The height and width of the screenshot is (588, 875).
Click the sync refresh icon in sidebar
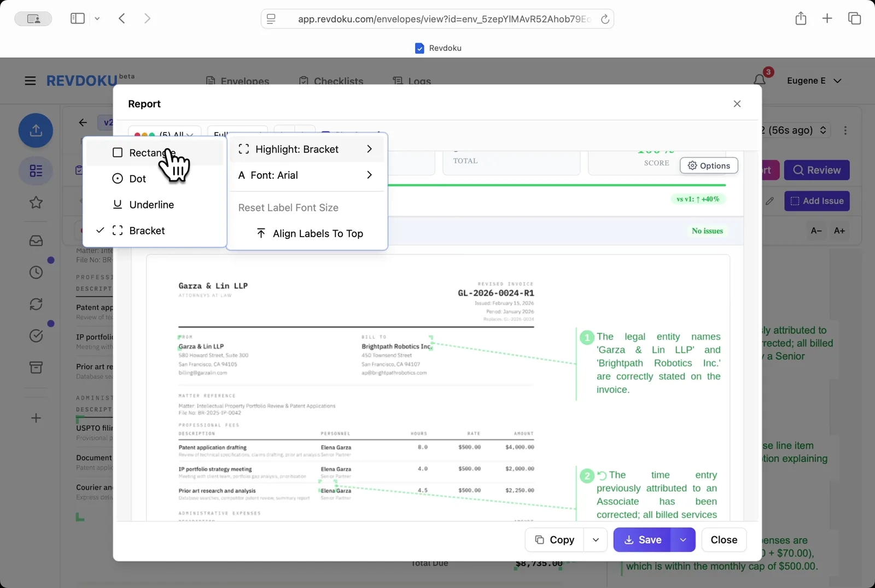tap(36, 304)
